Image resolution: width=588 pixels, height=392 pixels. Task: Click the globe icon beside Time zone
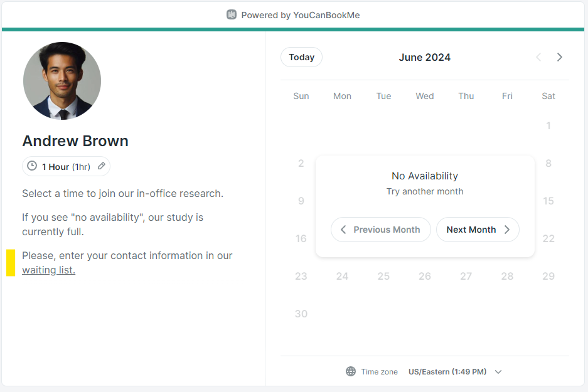351,371
